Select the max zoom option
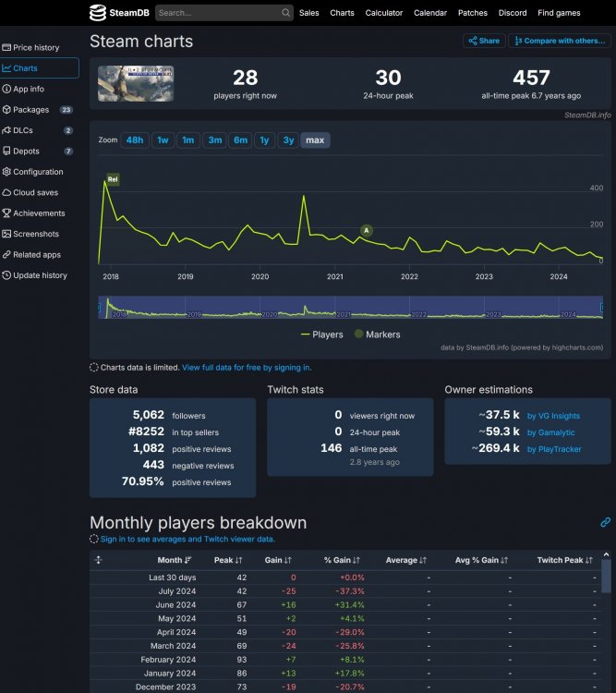 coord(315,140)
